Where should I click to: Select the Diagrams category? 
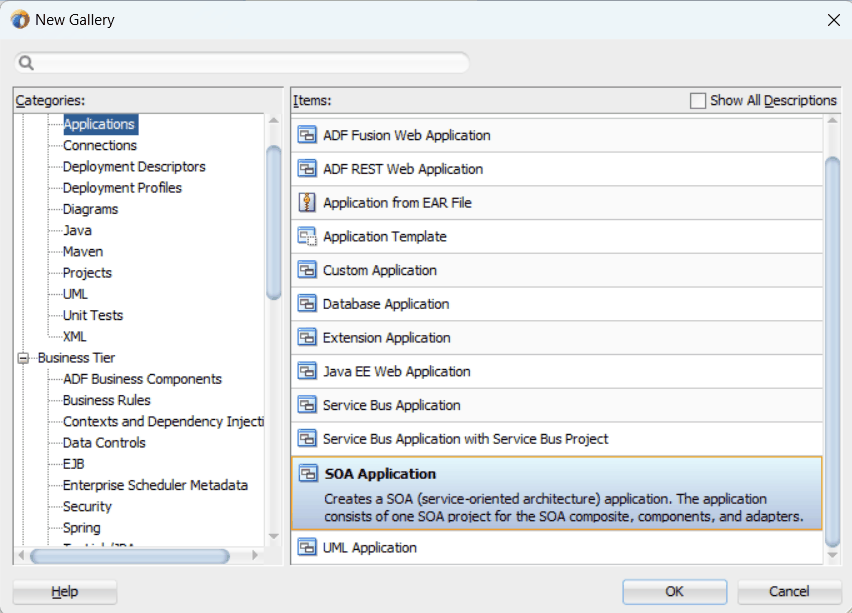[x=90, y=209]
